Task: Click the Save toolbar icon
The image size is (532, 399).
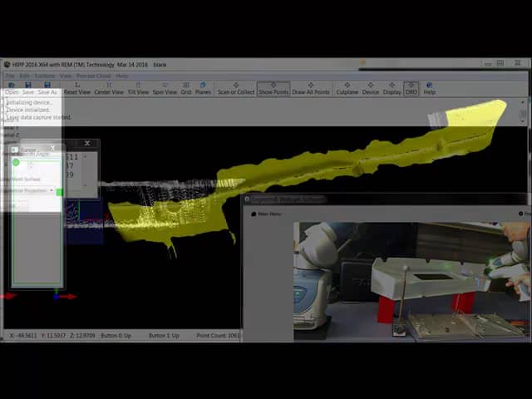Action: [28, 88]
